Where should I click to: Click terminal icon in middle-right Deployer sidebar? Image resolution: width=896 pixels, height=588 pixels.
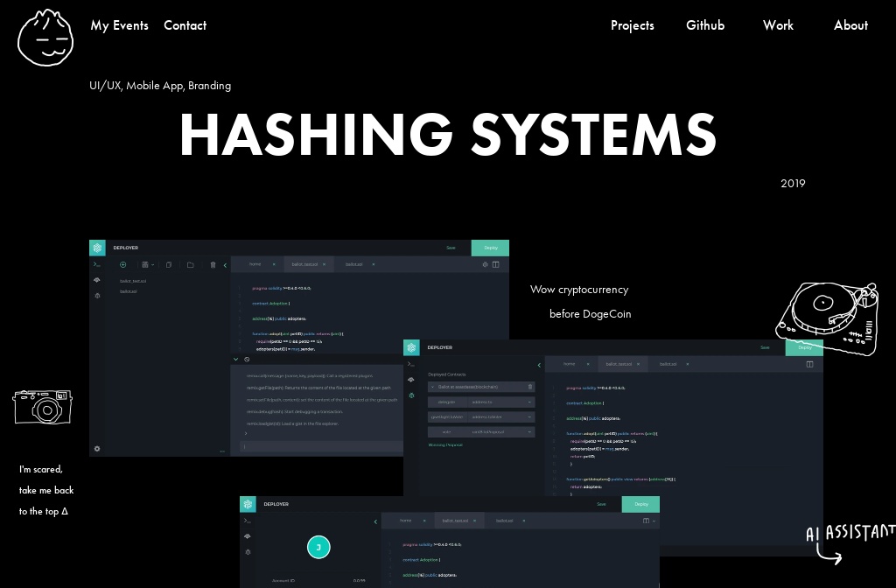click(411, 365)
